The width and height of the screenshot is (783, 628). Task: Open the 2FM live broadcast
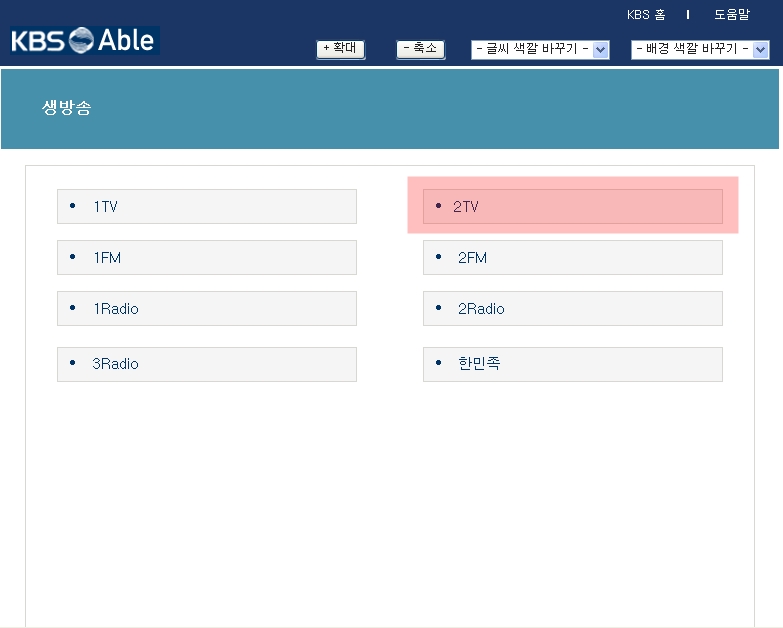[472, 257]
